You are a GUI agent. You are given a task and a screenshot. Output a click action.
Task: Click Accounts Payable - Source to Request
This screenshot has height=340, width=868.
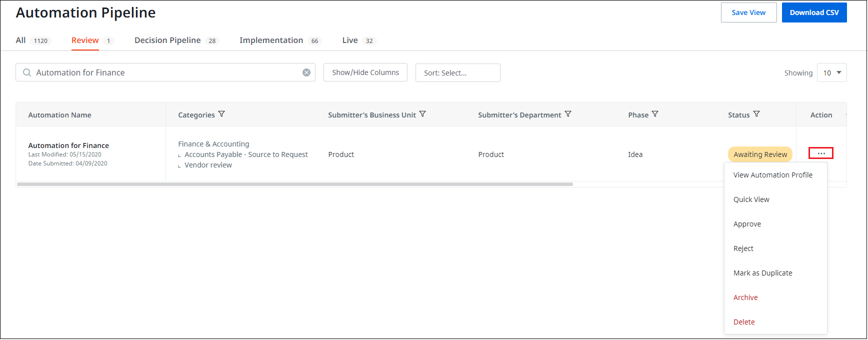(x=246, y=154)
